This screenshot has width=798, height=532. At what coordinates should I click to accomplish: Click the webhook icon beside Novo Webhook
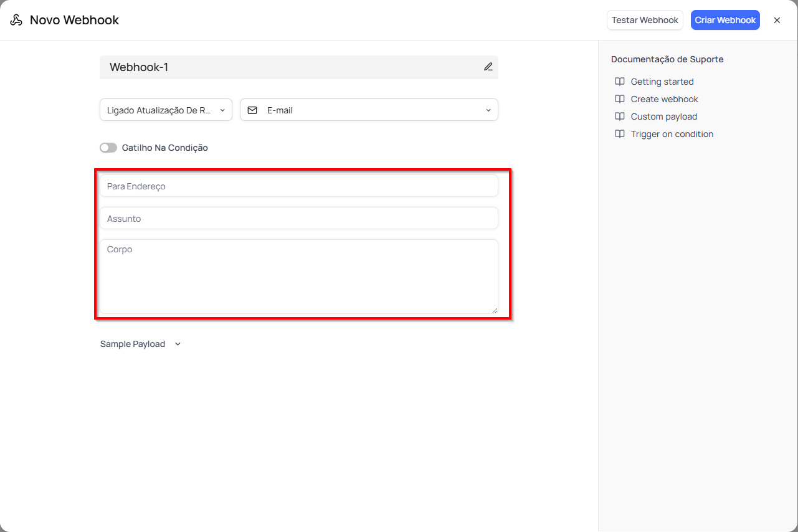(16, 20)
